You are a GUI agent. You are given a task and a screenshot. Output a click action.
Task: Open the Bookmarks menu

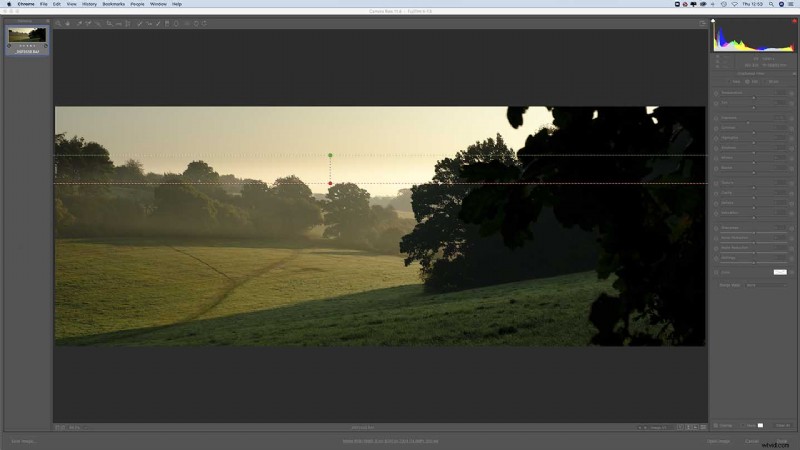pos(113,4)
